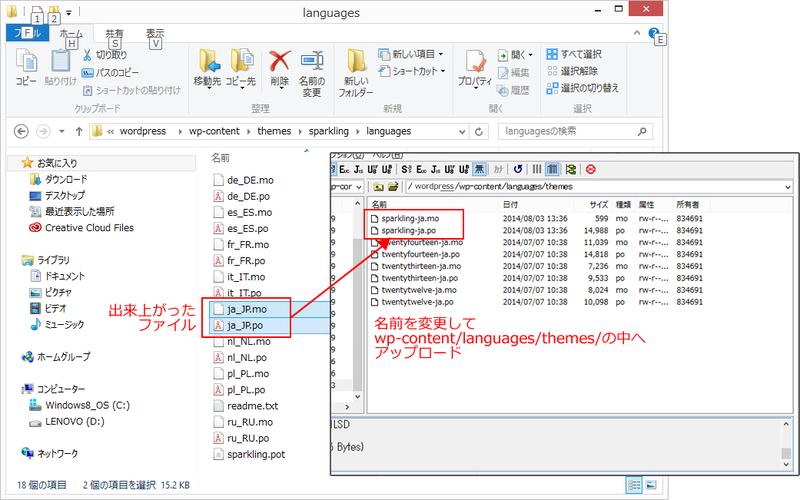Click FTP log pane scrollbar down arrow

(786, 464)
